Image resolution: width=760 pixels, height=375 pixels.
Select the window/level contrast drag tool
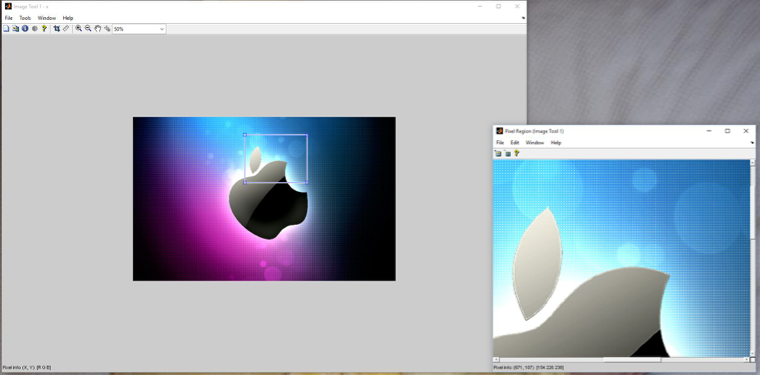click(107, 29)
